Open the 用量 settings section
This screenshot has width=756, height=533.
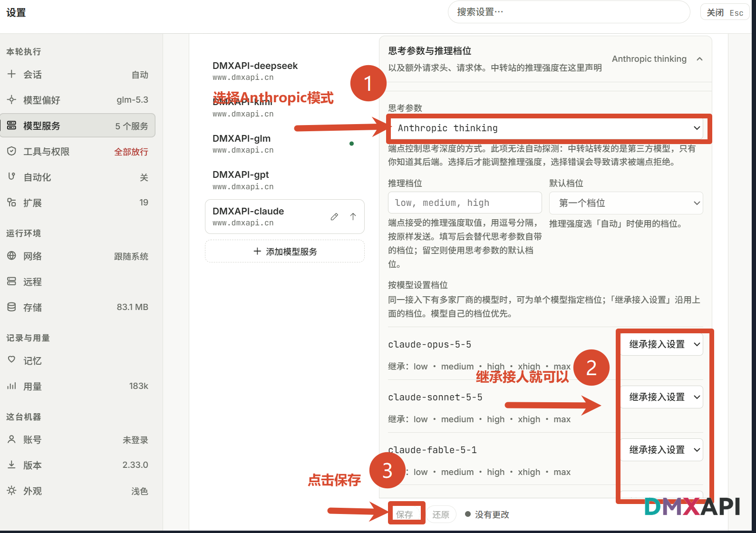pos(78,387)
